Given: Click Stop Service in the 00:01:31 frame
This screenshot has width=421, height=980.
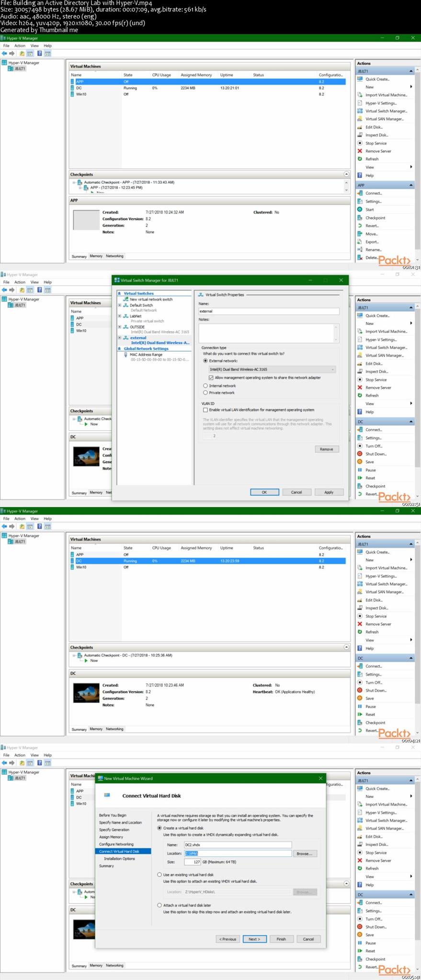Looking at the screenshot, I should click(376, 143).
